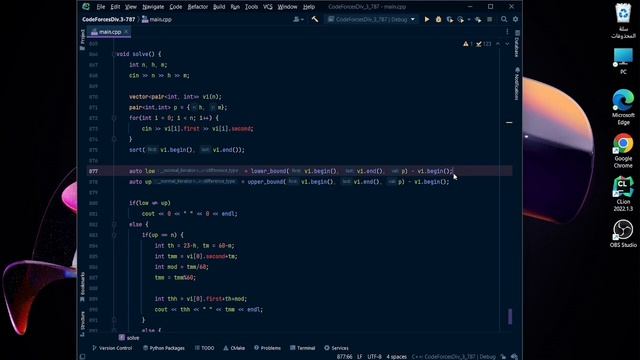
Task: Click the UTF-8 encoding indicator
Action: [x=374, y=357]
